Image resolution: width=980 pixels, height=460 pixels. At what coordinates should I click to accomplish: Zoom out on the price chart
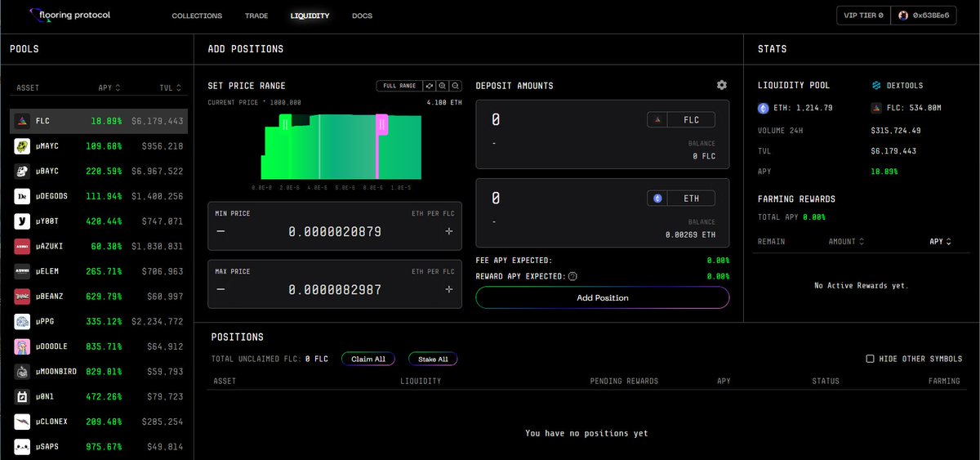coord(456,86)
